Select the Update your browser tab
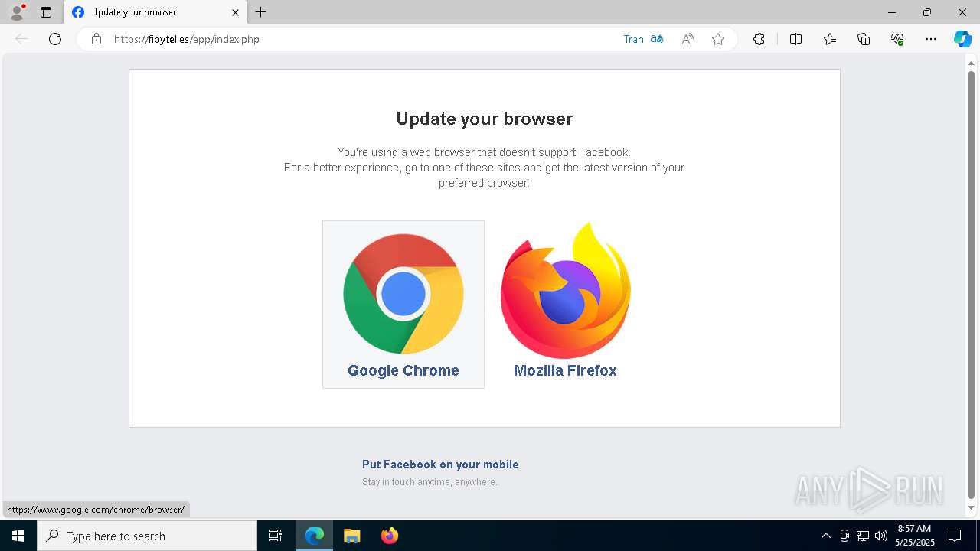Image resolution: width=980 pixels, height=551 pixels. tap(155, 12)
